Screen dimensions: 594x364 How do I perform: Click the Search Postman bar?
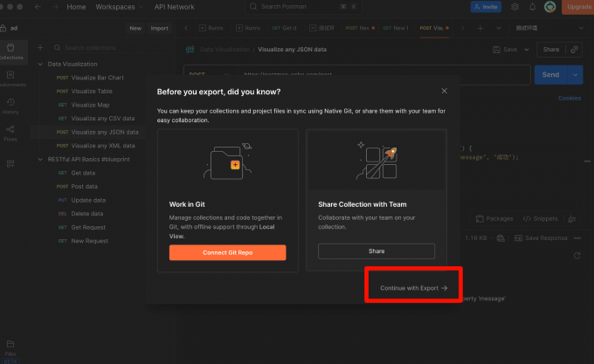[x=303, y=6]
